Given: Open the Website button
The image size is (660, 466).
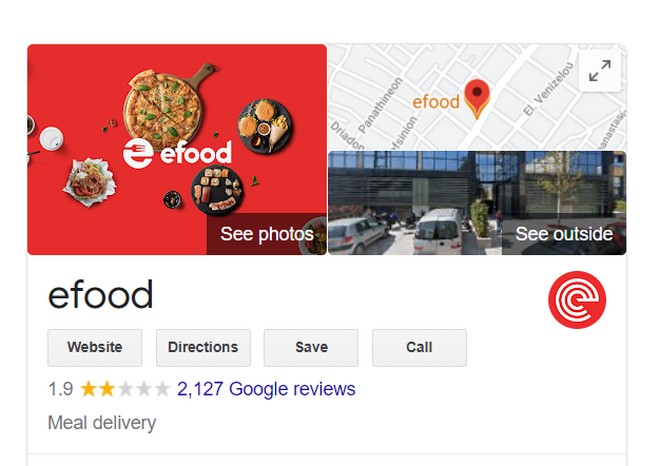Looking at the screenshot, I should [x=95, y=348].
